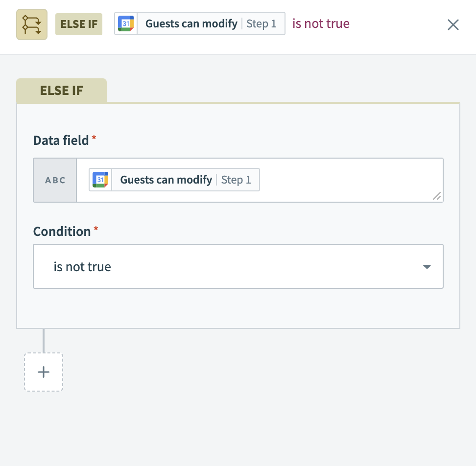476x466 pixels.
Task: Switch to the ELSE IF tab
Action: (61, 90)
